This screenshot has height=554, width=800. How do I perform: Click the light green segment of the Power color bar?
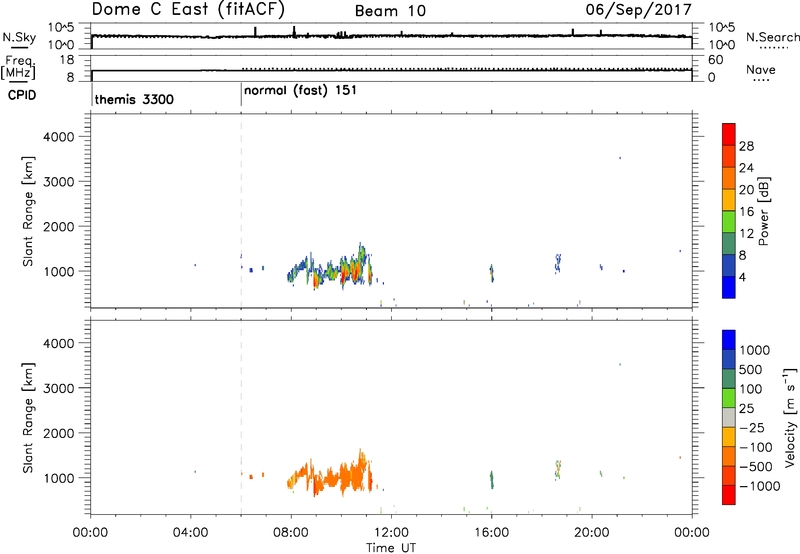pos(729,221)
